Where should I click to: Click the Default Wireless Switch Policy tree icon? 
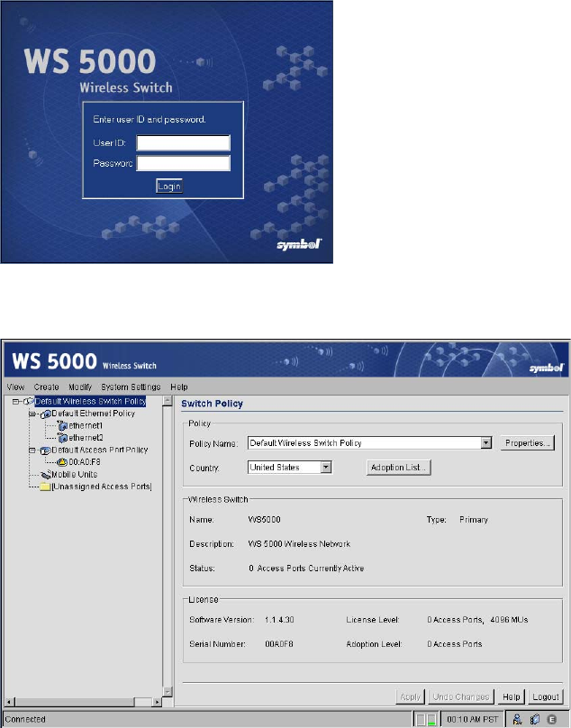pos(28,401)
